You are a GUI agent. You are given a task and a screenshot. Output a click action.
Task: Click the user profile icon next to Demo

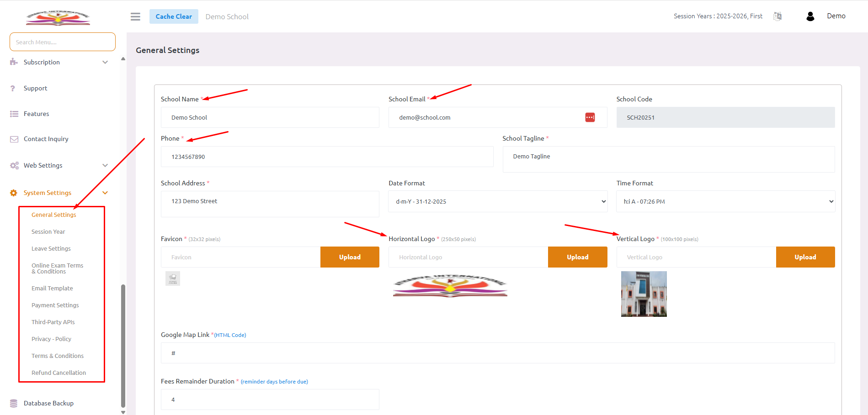pyautogui.click(x=810, y=16)
